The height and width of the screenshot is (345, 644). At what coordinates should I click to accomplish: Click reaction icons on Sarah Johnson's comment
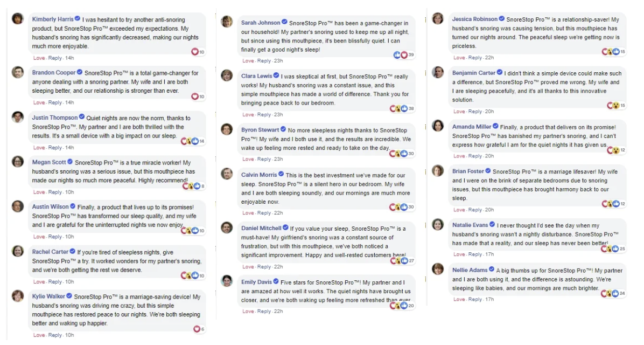(x=401, y=54)
